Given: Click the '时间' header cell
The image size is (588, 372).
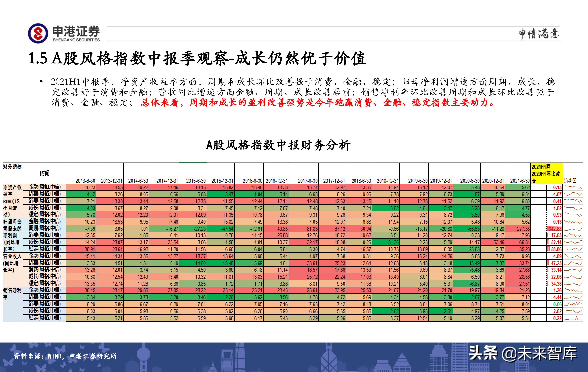Looking at the screenshot, I should point(45,173).
